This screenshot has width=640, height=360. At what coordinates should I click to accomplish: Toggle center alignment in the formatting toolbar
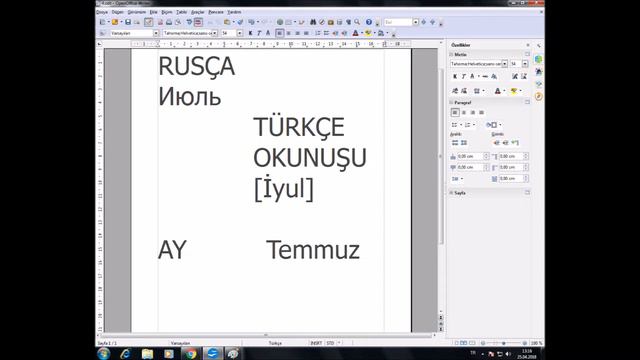289,33
